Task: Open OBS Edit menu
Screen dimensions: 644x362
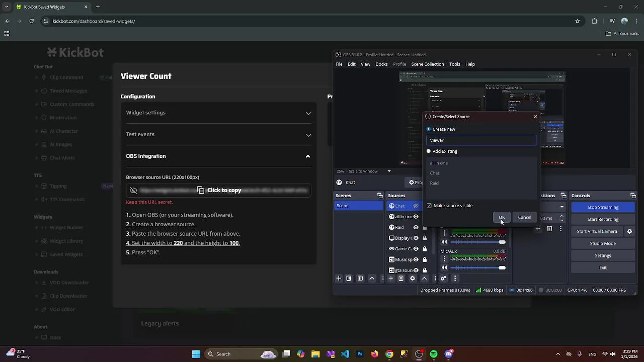Action: [352, 64]
